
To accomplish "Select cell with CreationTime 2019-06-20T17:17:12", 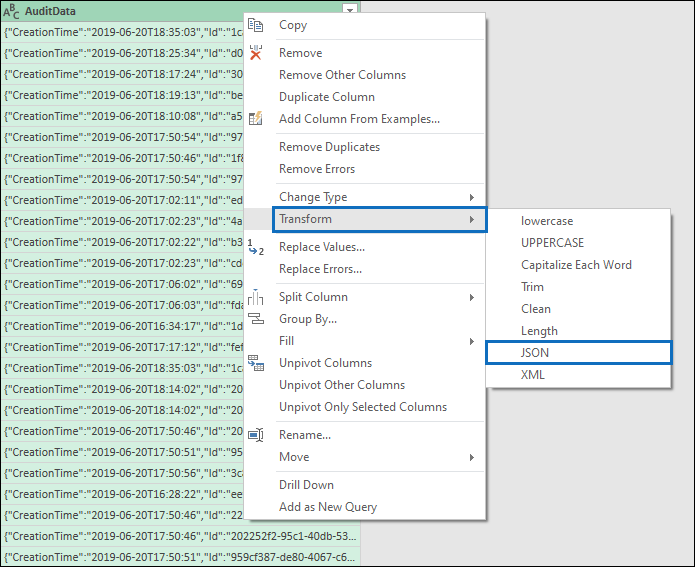I will 123,347.
